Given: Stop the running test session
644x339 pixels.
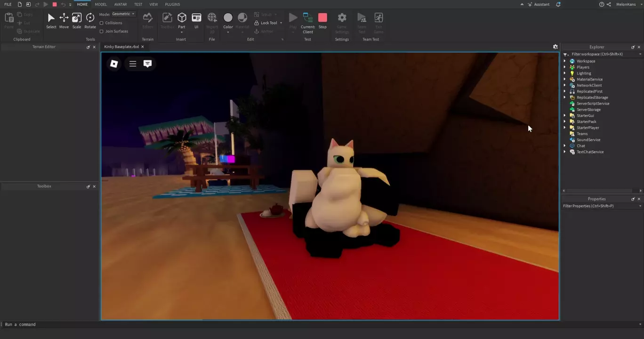Looking at the screenshot, I should [322, 21].
